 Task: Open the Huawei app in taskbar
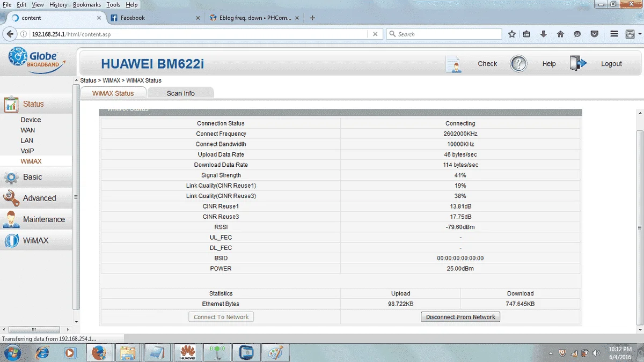coord(187,352)
